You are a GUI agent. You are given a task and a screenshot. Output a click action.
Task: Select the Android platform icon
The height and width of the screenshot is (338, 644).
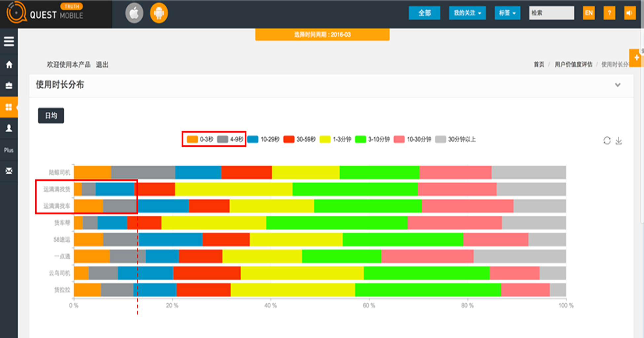point(159,13)
